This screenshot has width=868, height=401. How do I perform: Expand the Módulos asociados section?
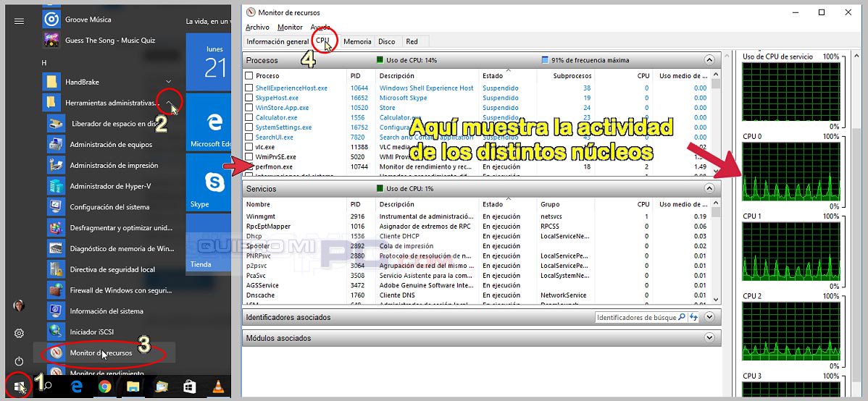pos(709,337)
